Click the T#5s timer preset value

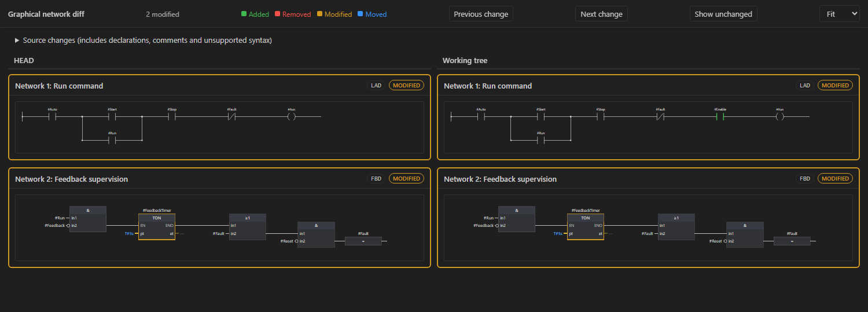pyautogui.click(x=558, y=234)
